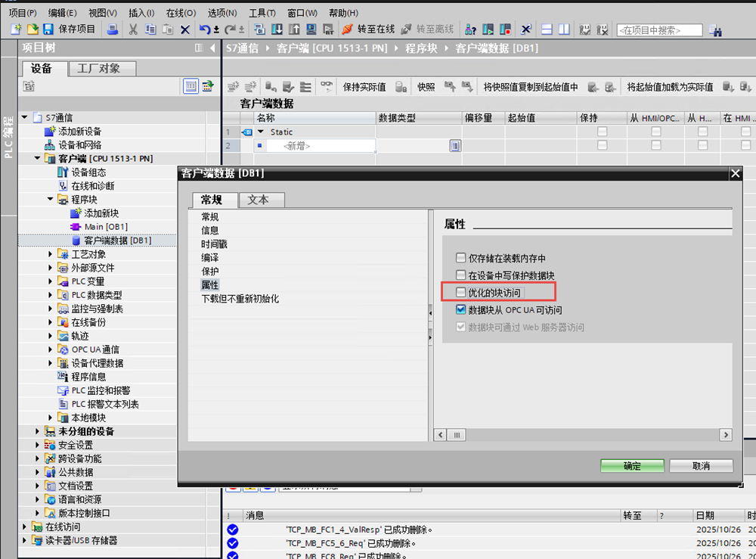The image size is (756, 559).
Task: Check Store Only in Load Memory (仅存储在装载内存中)
Action: tap(461, 258)
